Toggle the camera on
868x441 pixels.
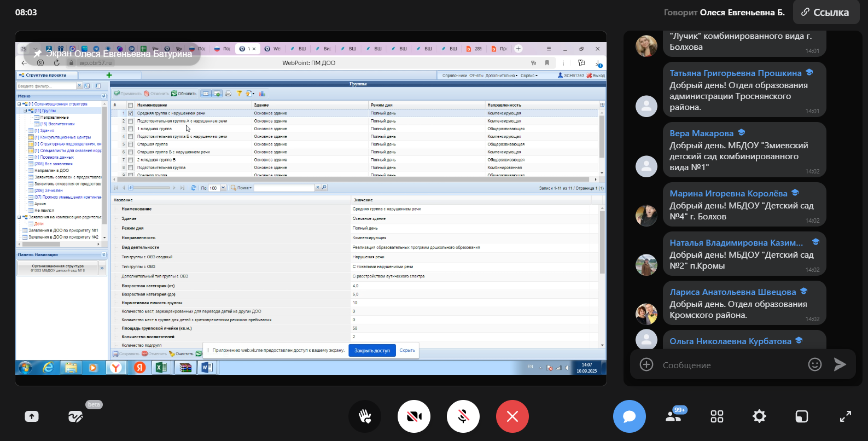click(414, 416)
